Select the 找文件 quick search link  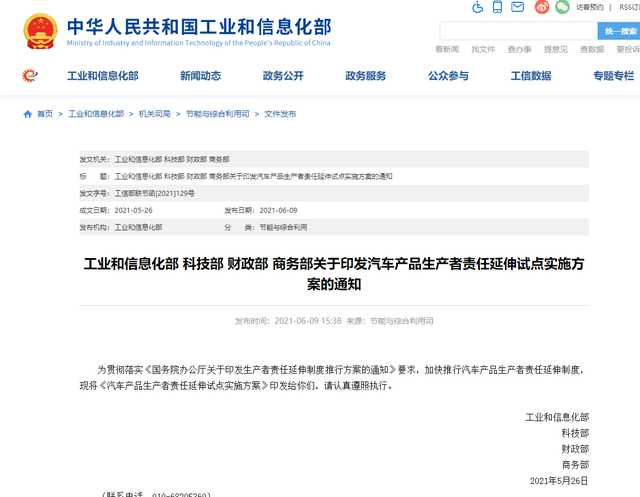click(483, 49)
